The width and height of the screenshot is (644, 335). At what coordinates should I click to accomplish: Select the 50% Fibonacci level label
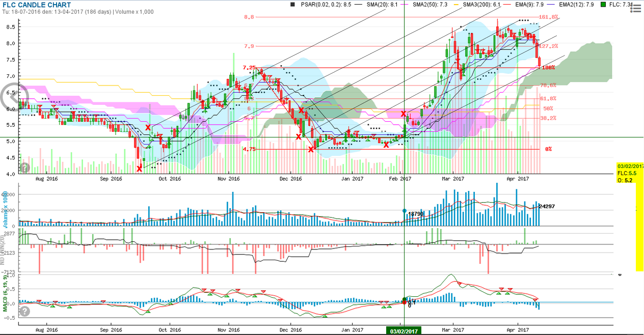[548, 108]
